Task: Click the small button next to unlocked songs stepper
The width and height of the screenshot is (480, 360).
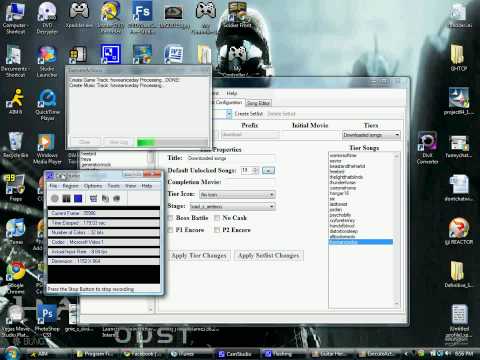Action: coord(268,171)
